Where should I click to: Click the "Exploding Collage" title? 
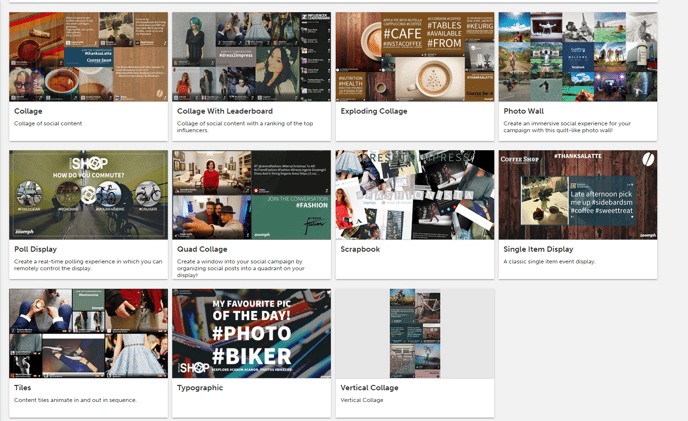point(374,111)
